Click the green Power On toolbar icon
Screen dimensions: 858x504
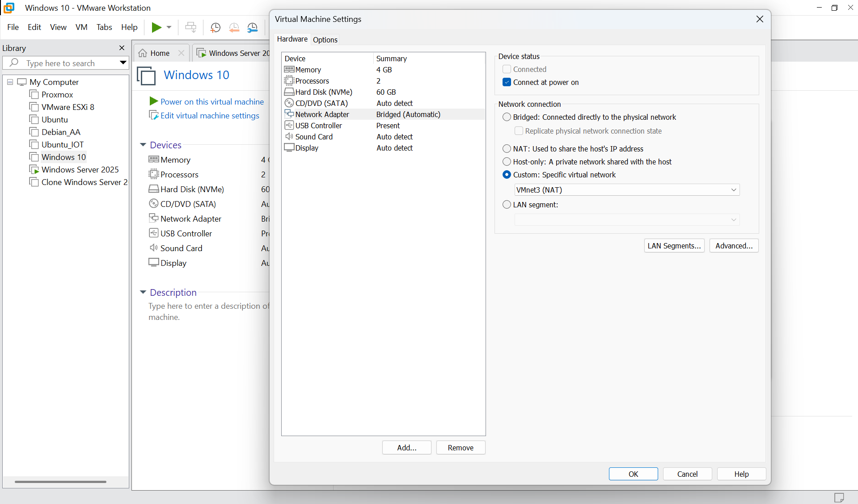point(156,27)
